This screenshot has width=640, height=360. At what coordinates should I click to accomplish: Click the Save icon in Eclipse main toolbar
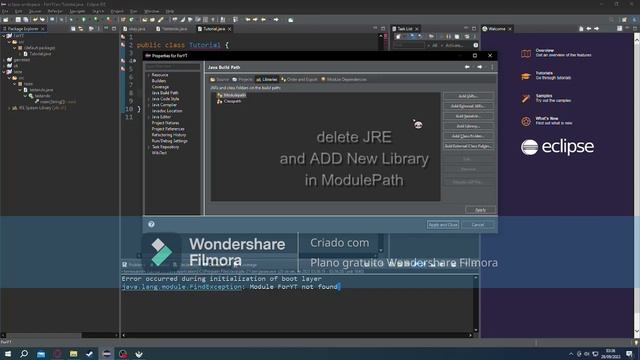coord(18,20)
